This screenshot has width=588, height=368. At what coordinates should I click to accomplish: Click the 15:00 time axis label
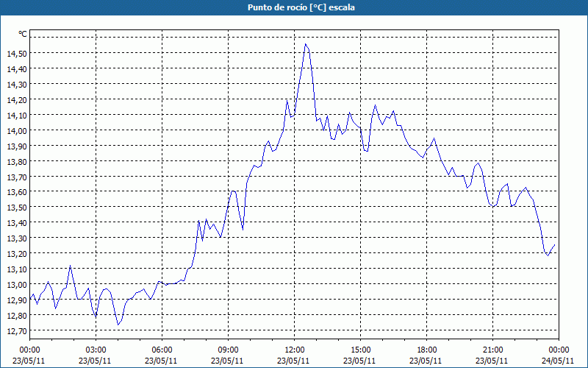pos(360,350)
